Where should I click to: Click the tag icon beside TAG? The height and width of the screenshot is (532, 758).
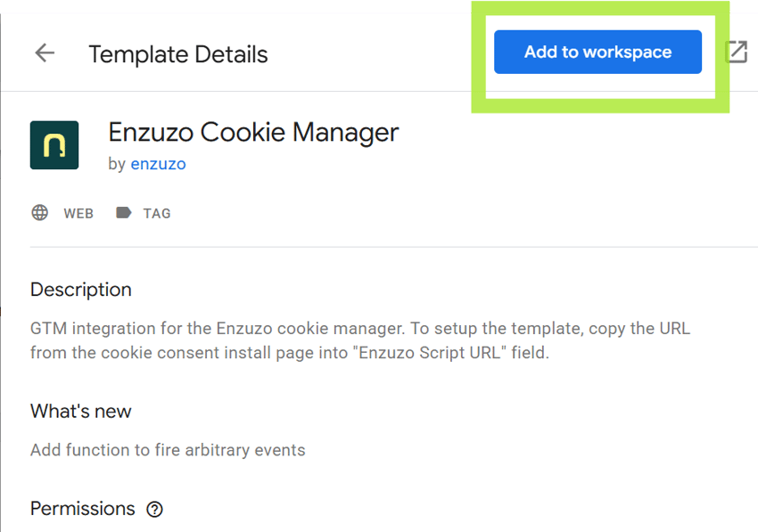pyautogui.click(x=124, y=213)
